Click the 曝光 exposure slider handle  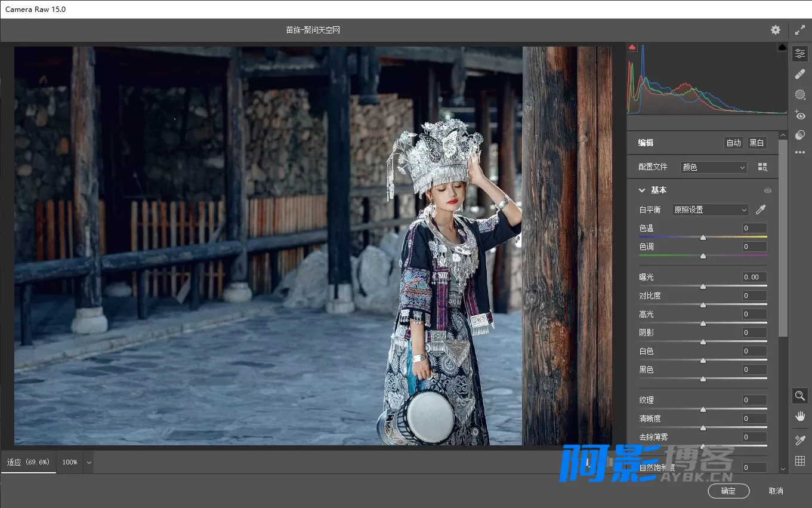tap(703, 287)
